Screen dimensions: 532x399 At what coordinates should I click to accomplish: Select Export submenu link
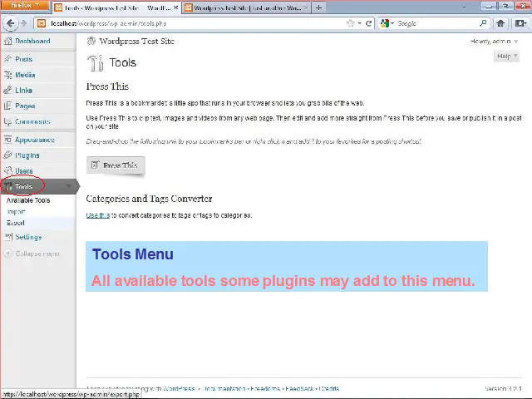coord(16,223)
